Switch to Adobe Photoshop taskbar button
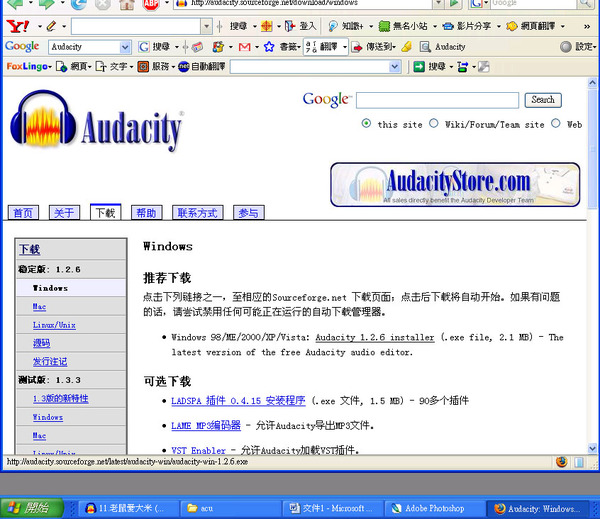Viewport: 600px width, 519px height. point(435,509)
